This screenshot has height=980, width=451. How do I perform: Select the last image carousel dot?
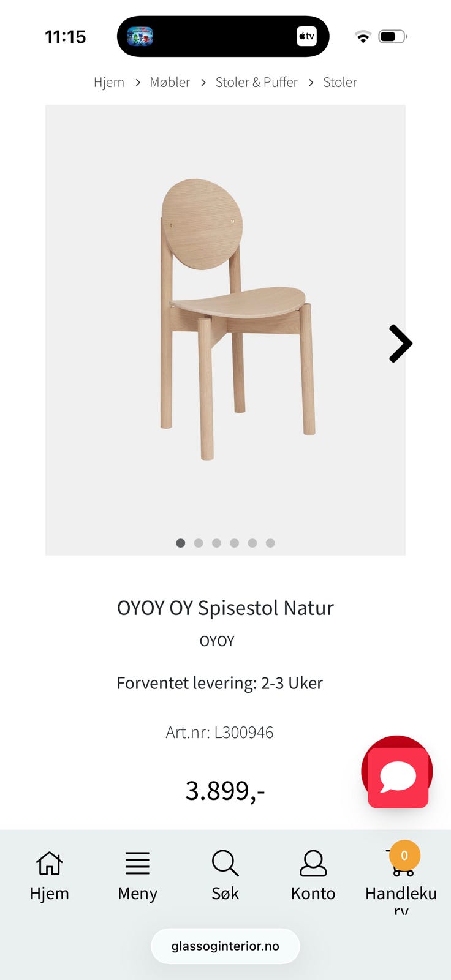pos(270,543)
